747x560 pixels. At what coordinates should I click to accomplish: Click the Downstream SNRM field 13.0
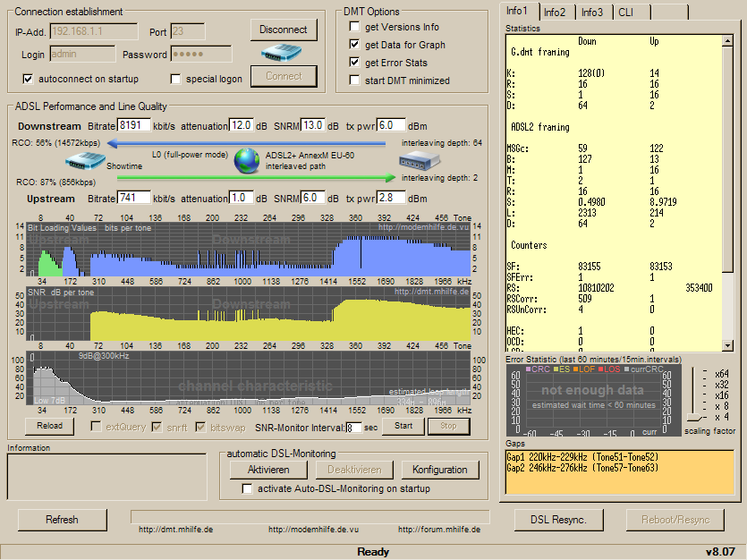313,125
